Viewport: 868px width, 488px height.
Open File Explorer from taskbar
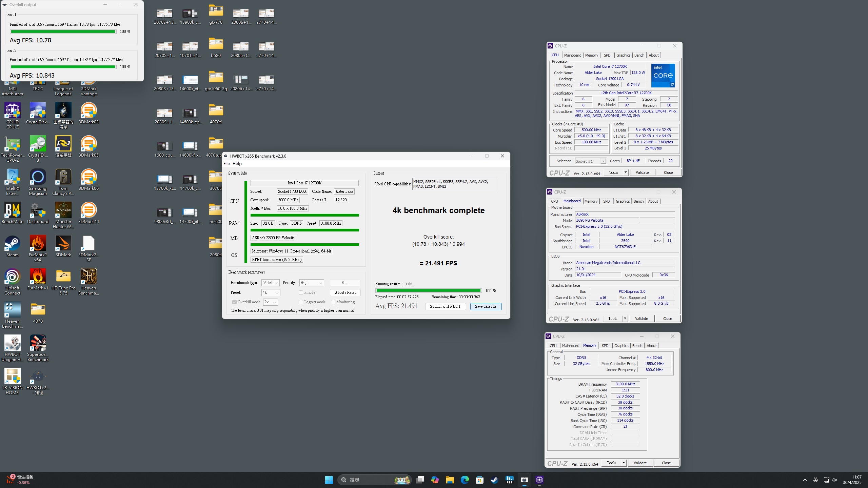tap(450, 480)
